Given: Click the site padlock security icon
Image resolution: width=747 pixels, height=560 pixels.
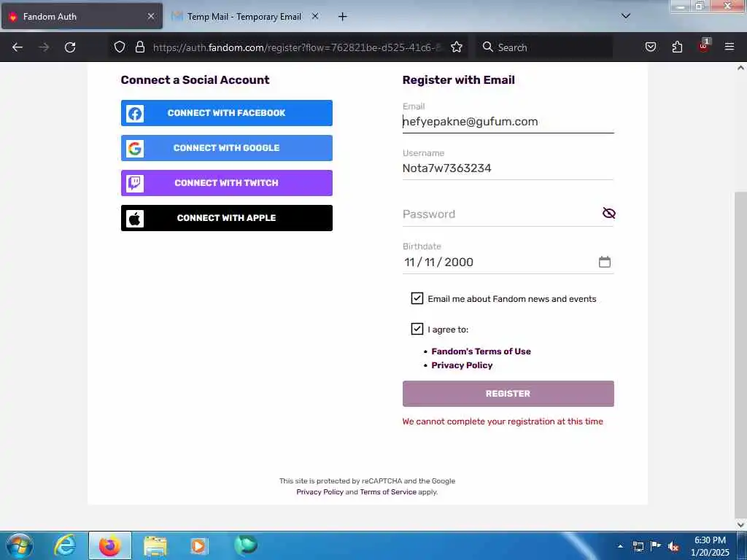Looking at the screenshot, I should click(139, 47).
